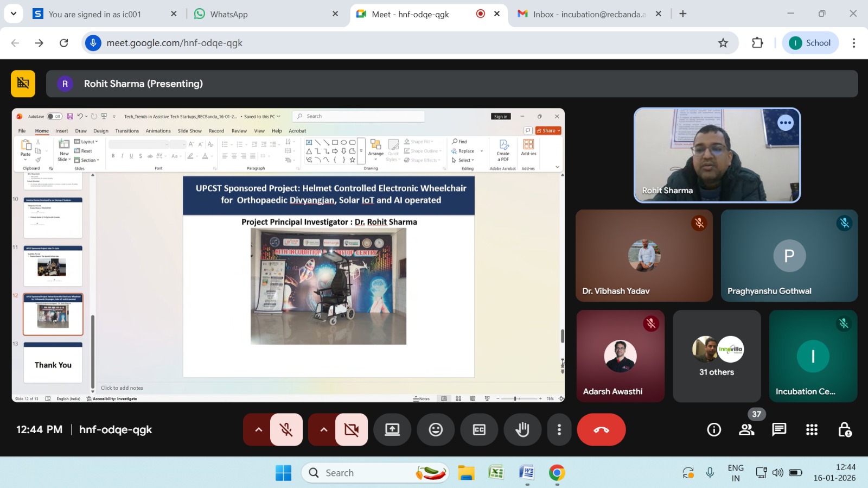Switch to the Inbox Gmail tab
The height and width of the screenshot is (488, 868).
tap(586, 14)
